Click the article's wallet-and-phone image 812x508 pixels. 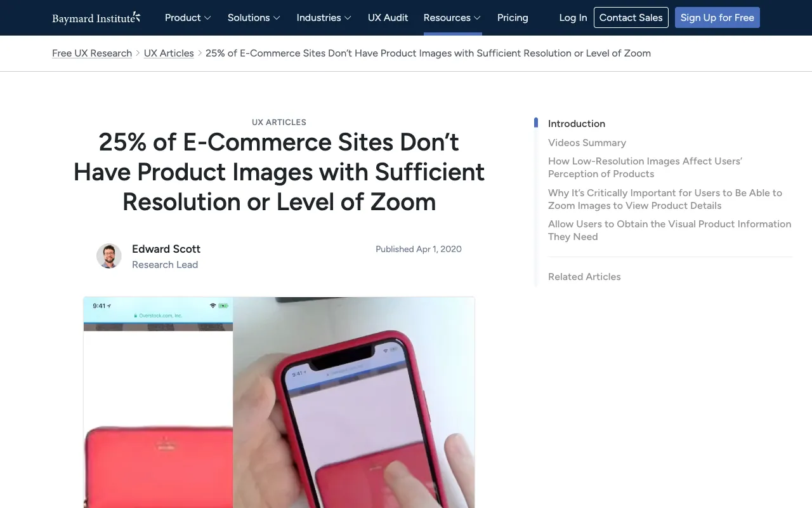click(x=279, y=403)
